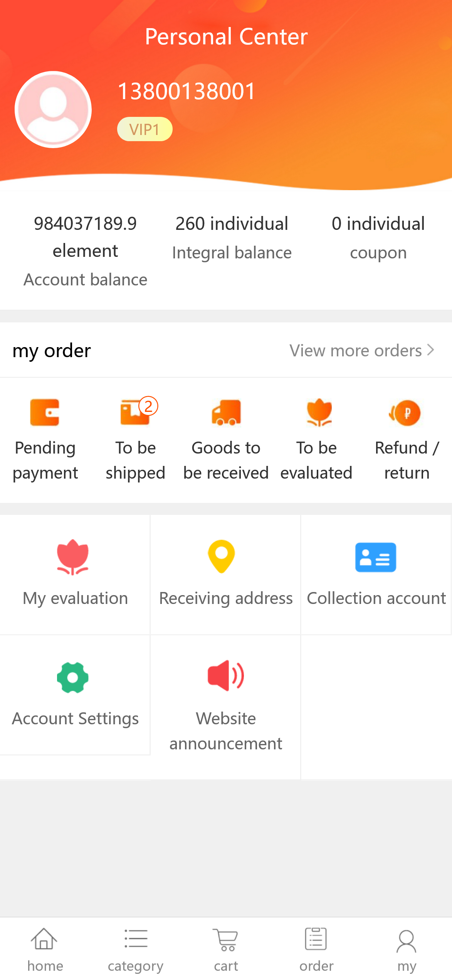Open the Collection account card icon
The width and height of the screenshot is (452, 980).
pos(376,557)
